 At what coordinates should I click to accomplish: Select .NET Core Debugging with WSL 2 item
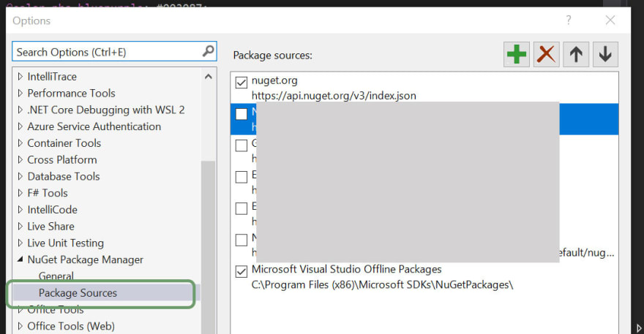tap(106, 110)
